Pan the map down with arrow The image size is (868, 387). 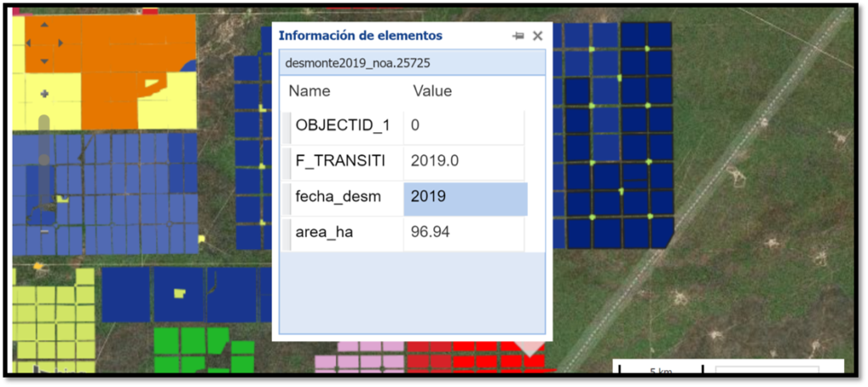coord(45,60)
